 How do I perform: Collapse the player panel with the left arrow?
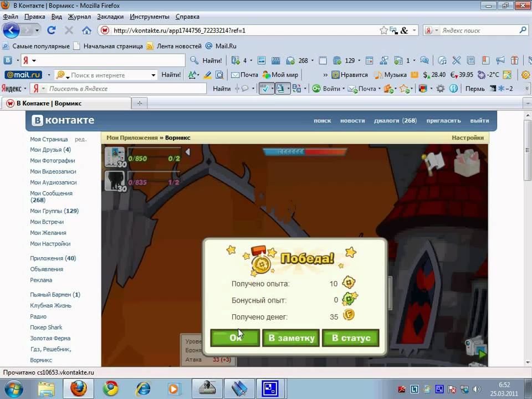click(188, 152)
